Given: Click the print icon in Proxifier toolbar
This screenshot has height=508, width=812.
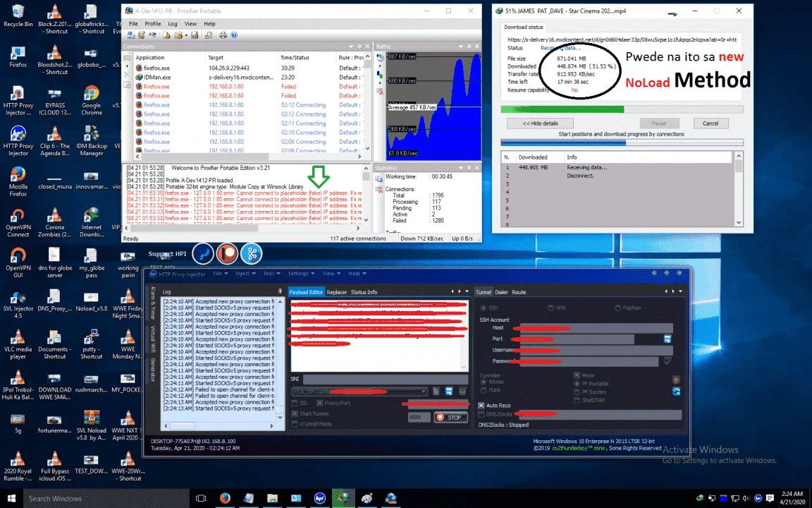Looking at the screenshot, I should (x=223, y=35).
